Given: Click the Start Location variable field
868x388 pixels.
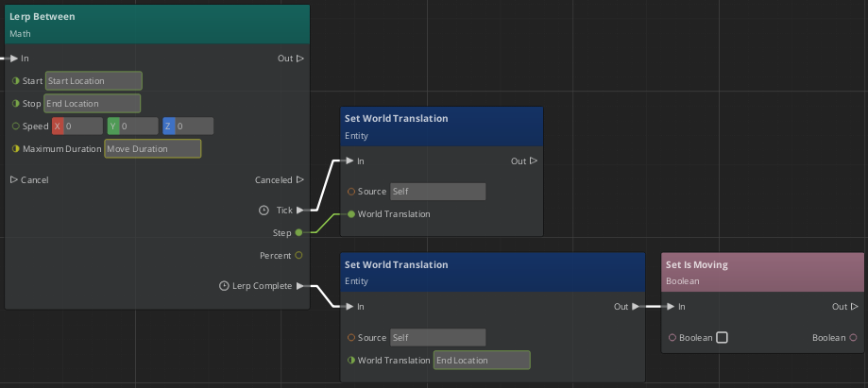Looking at the screenshot, I should (94, 81).
